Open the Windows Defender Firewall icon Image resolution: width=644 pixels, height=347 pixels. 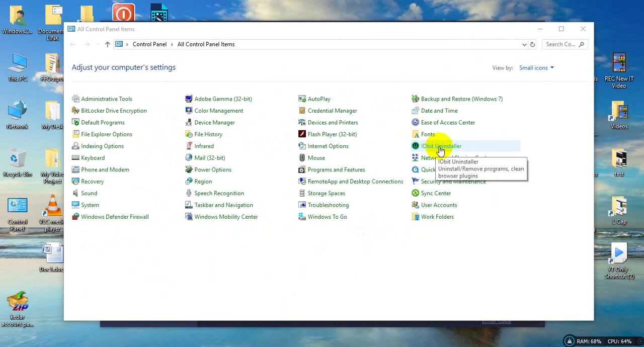[x=75, y=217]
